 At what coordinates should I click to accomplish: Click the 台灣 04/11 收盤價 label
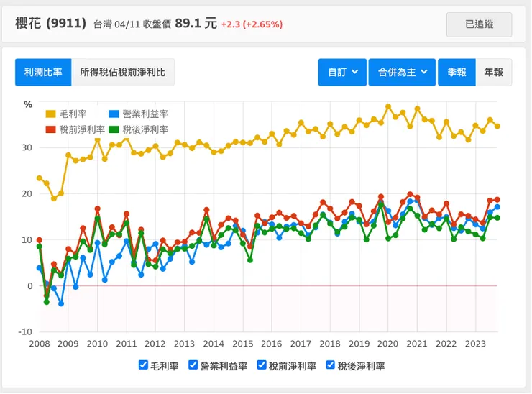point(132,24)
